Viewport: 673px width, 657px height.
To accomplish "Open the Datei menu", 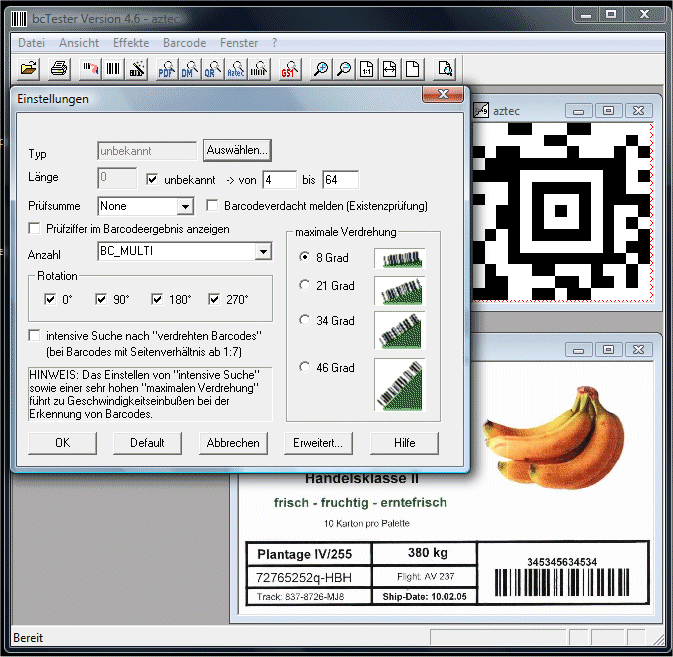I will [x=31, y=43].
